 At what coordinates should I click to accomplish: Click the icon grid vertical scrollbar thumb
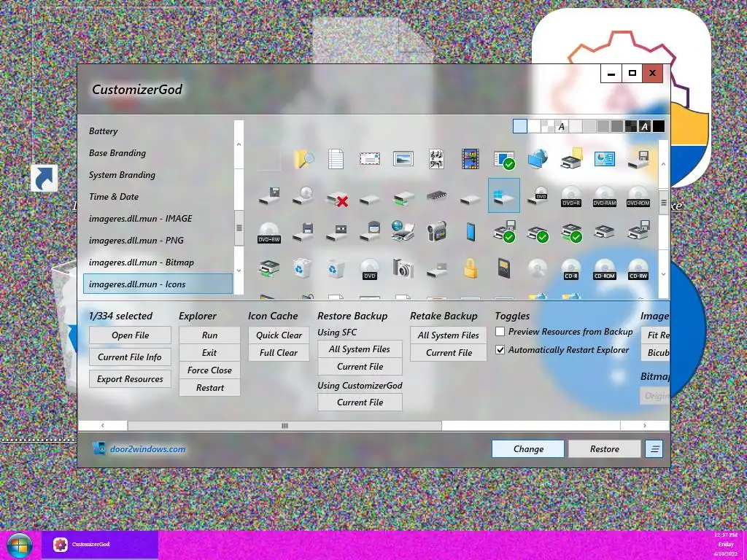663,203
